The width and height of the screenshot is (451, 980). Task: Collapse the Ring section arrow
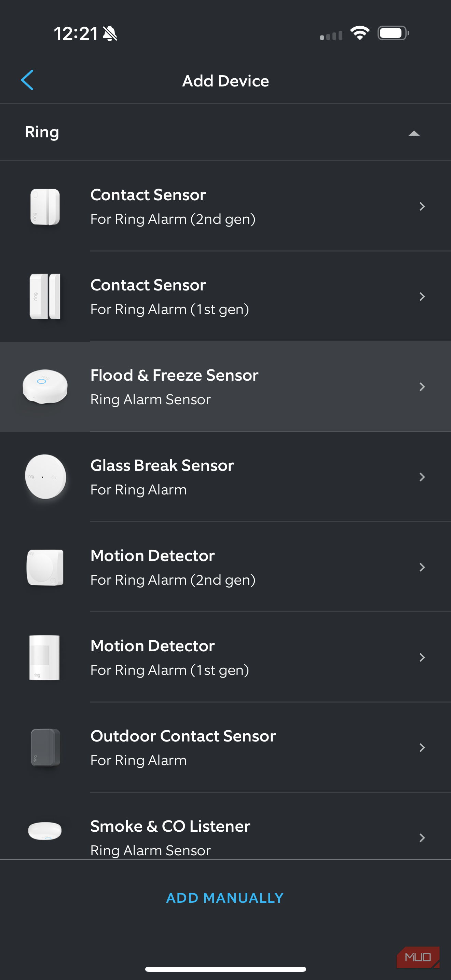(x=414, y=133)
